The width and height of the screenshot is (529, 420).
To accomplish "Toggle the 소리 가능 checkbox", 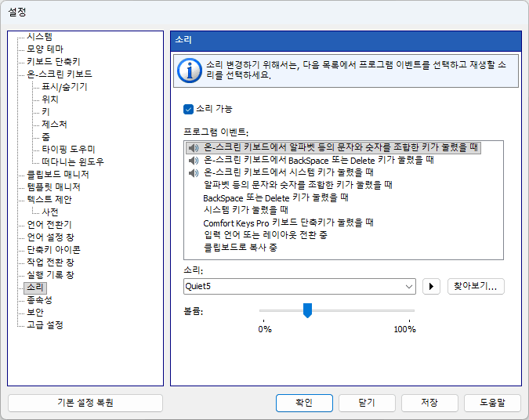I will [188, 109].
